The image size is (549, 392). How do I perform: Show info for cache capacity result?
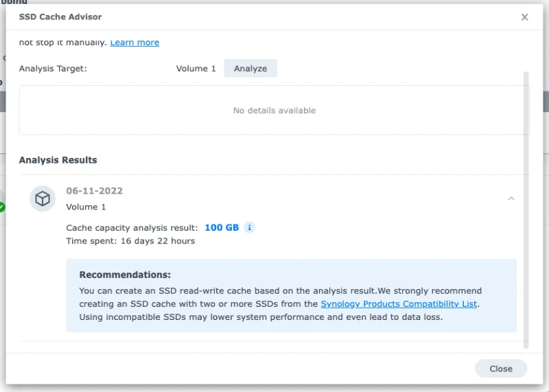click(x=249, y=228)
